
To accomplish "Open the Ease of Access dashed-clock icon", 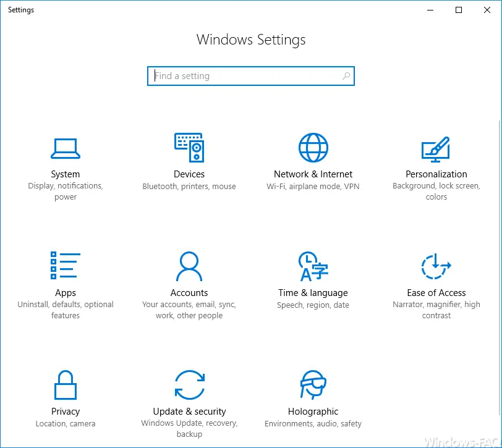I will [x=436, y=266].
